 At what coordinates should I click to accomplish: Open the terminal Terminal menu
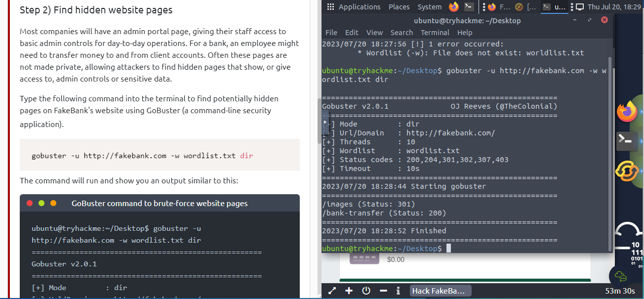tap(435, 33)
